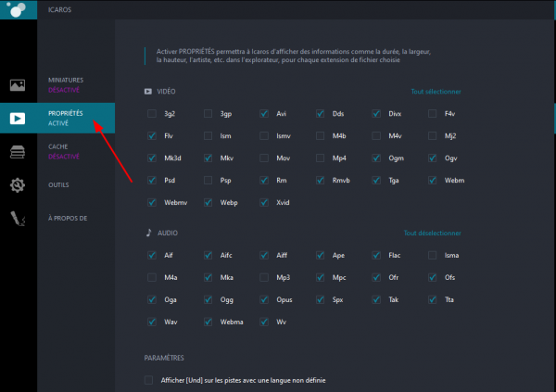Open the cache stack icon in sidebar
The height and width of the screenshot is (392, 556).
pyautogui.click(x=18, y=151)
